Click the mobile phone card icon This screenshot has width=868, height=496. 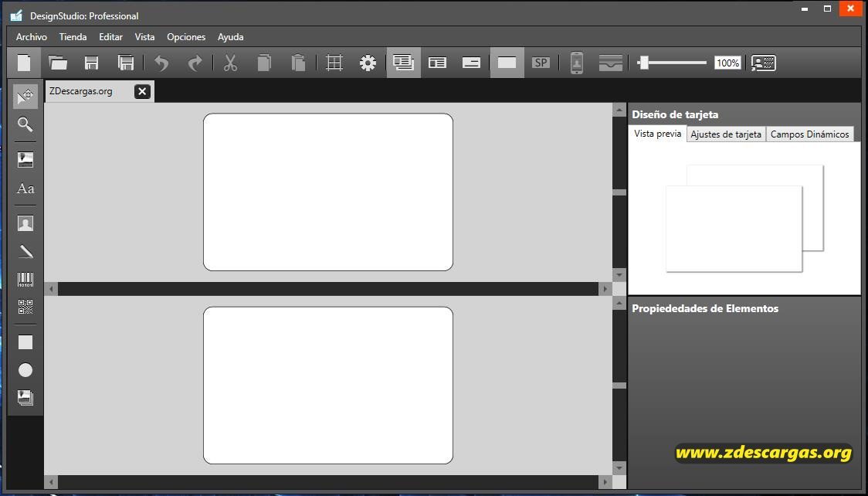click(x=576, y=63)
